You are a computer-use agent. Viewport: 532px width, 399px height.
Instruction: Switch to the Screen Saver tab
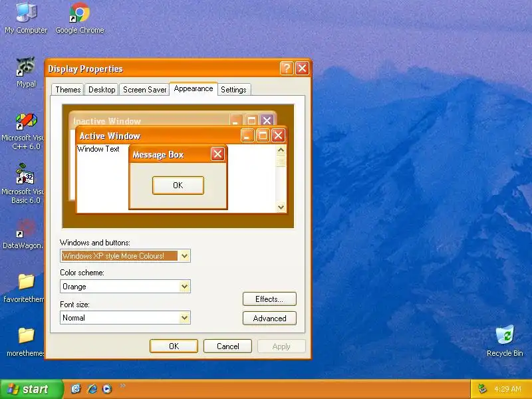[x=144, y=90]
